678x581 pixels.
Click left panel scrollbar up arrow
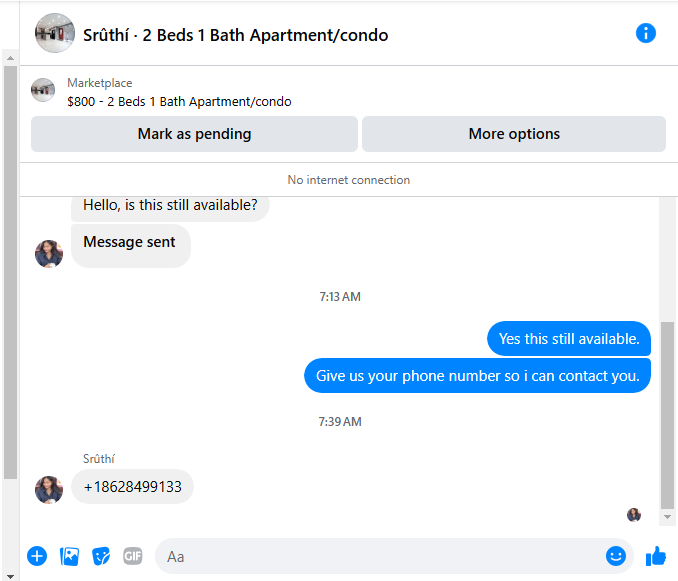(10, 58)
